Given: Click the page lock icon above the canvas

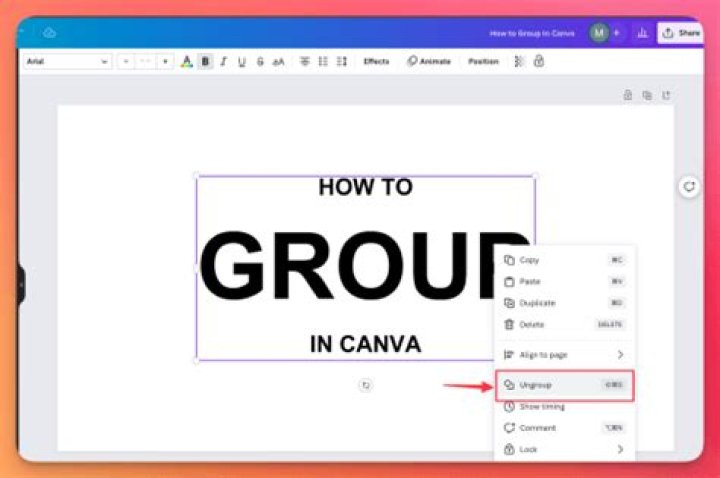Looking at the screenshot, I should click(628, 95).
